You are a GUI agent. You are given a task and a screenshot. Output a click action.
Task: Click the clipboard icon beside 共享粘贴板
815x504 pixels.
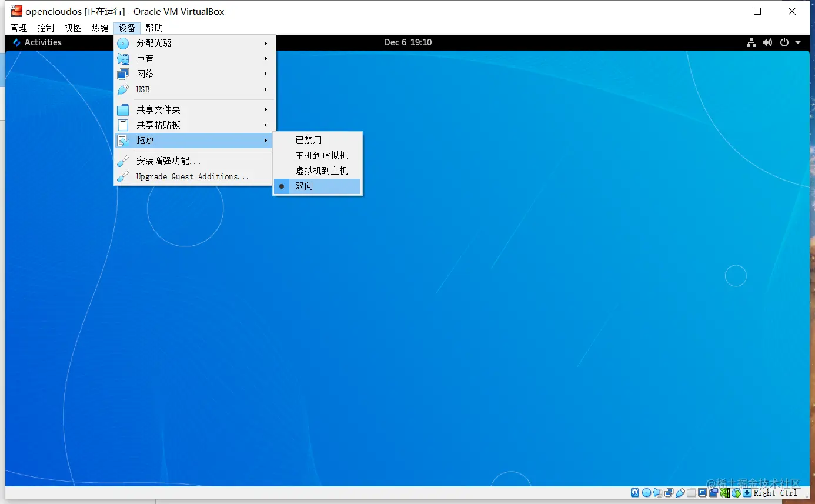123,125
